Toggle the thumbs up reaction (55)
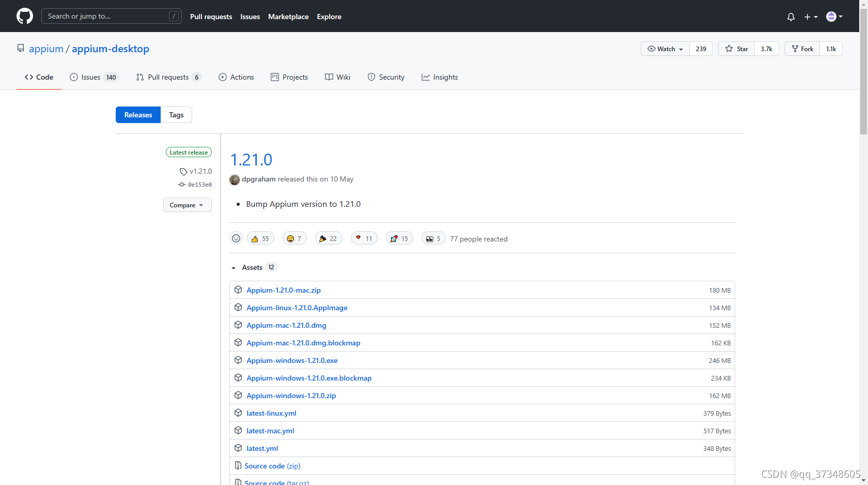Viewport: 868px width, 485px height. click(260, 238)
